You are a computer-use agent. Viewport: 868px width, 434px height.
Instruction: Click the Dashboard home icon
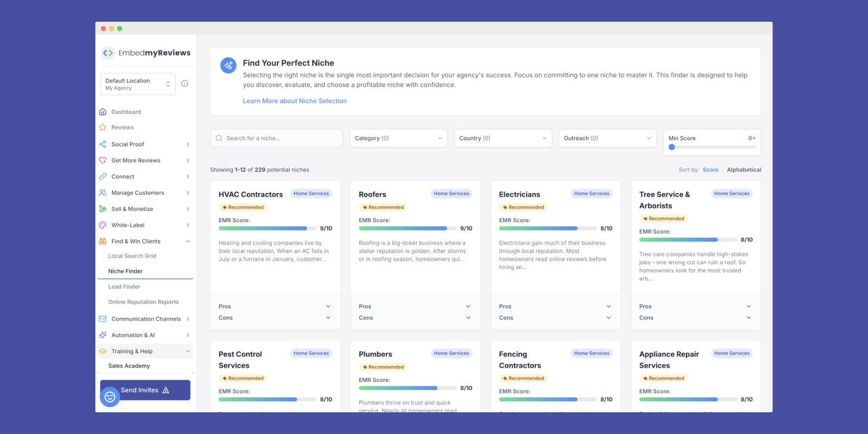(x=103, y=112)
